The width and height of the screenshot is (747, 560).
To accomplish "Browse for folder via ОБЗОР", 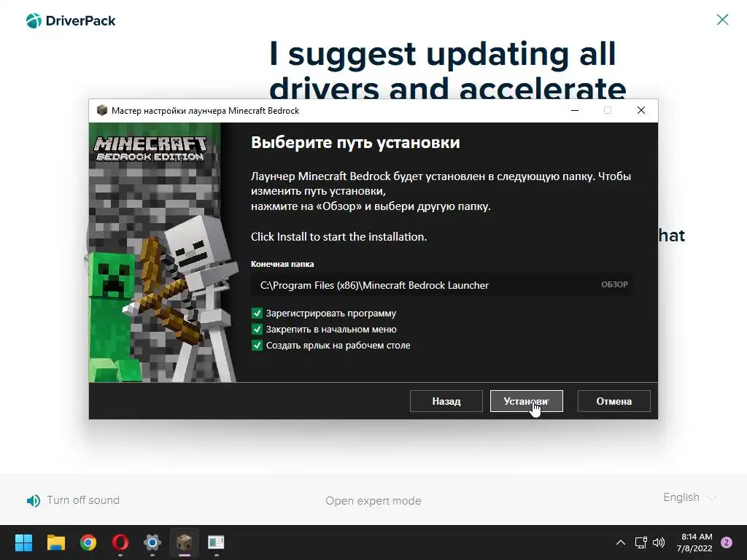I will tap(614, 284).
